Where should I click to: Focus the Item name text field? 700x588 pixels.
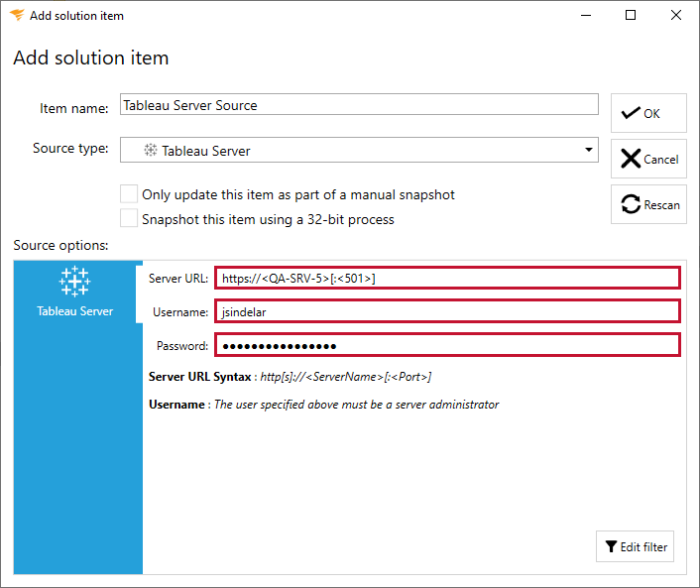coord(359,104)
